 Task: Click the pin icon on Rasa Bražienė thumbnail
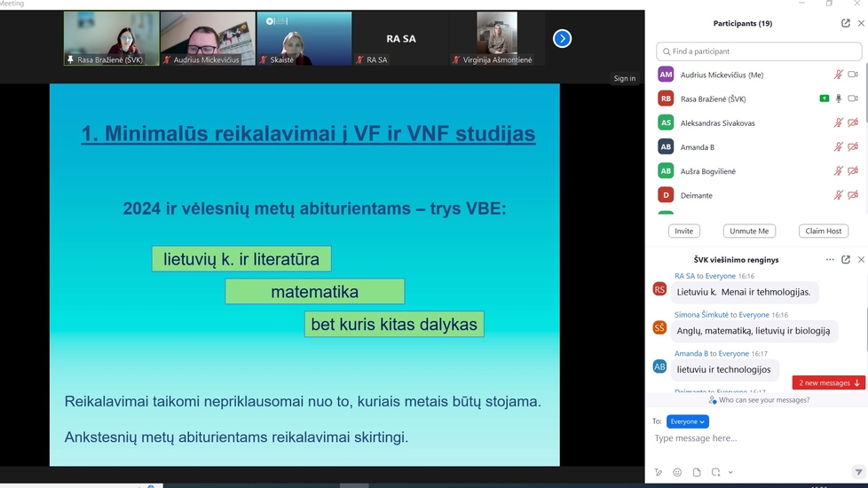click(x=70, y=59)
